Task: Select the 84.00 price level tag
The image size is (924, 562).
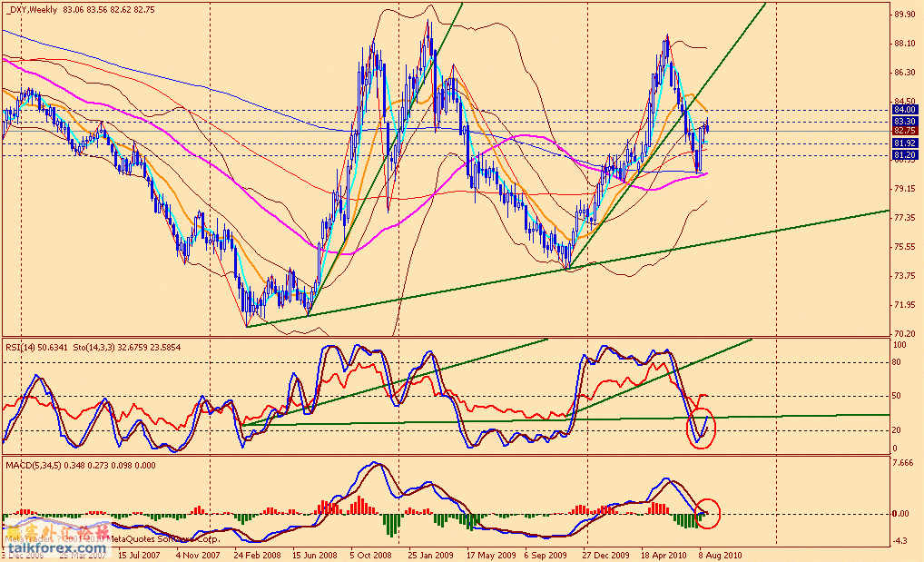Action: [904, 109]
